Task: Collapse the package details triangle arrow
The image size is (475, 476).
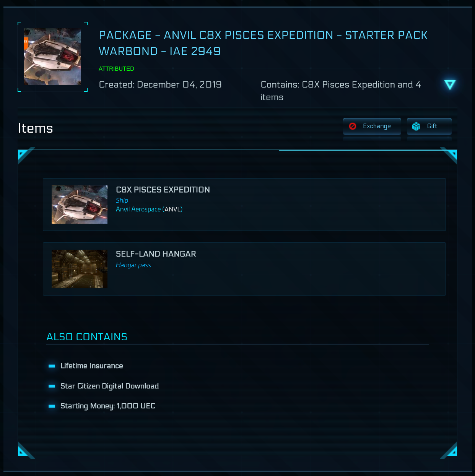Action: pyautogui.click(x=450, y=84)
